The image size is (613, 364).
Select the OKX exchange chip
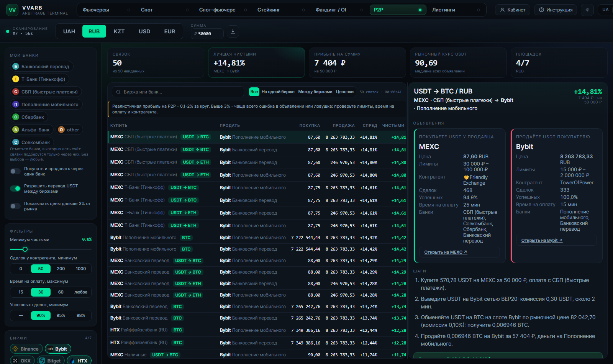coord(22,361)
